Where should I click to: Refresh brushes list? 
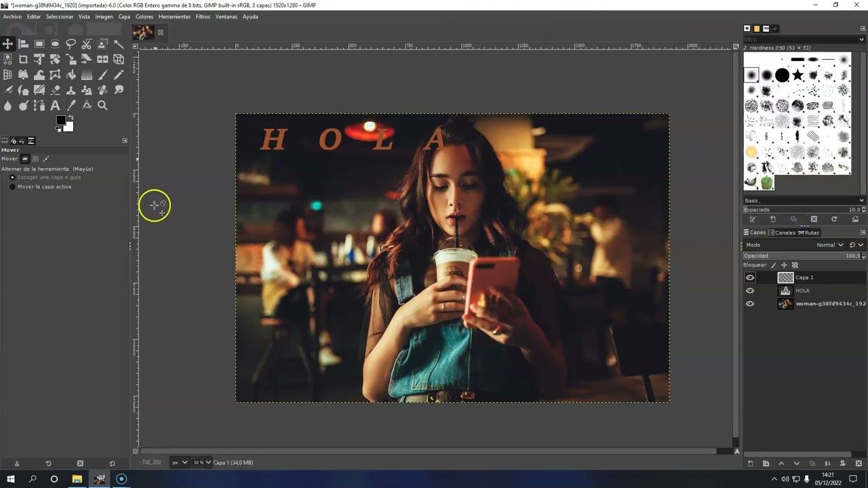[834, 219]
